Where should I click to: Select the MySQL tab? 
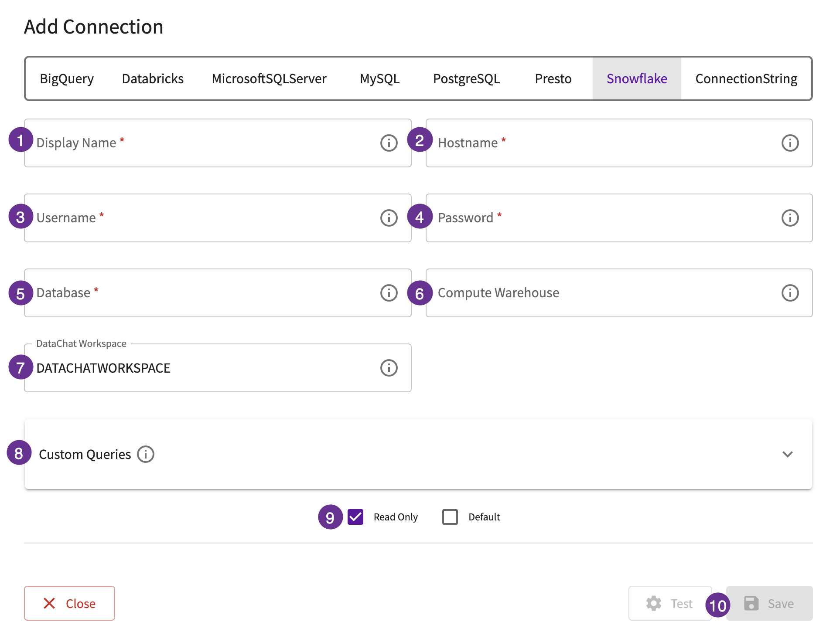pyautogui.click(x=379, y=78)
